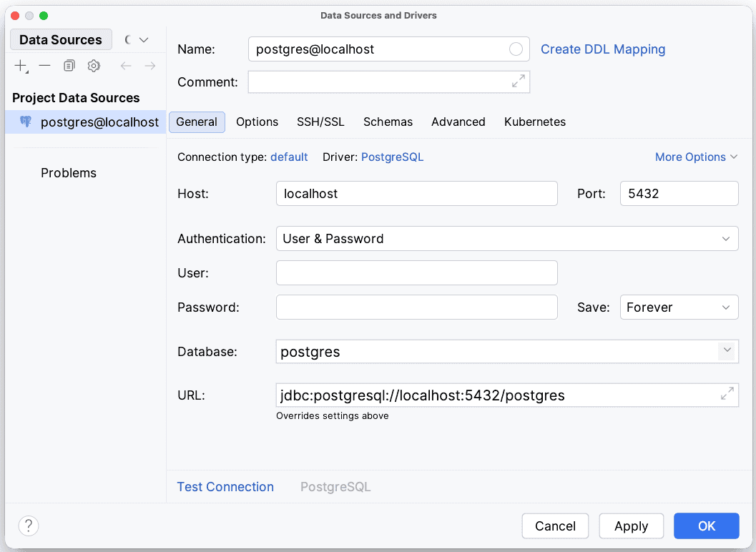Expand the More Options menu
This screenshot has width=756, height=552.
click(x=695, y=157)
